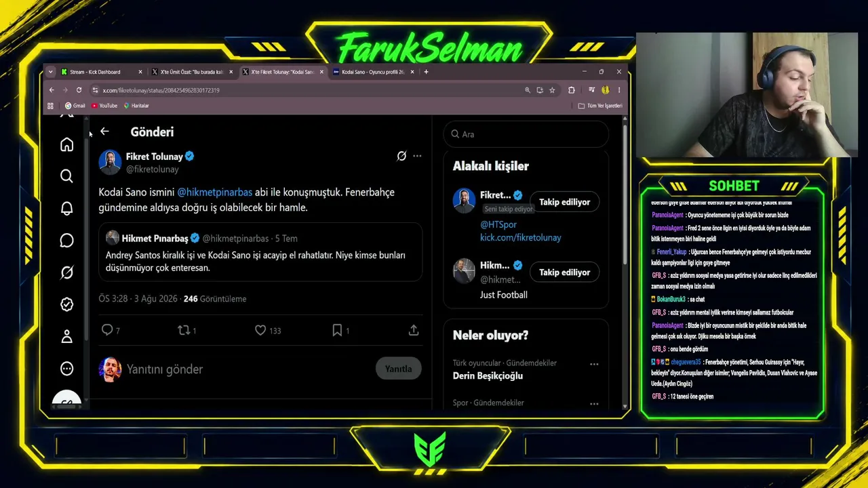Open the more menu for Derin Beşikçioğlu trend
Screen dimensions: 868x488
click(594, 364)
